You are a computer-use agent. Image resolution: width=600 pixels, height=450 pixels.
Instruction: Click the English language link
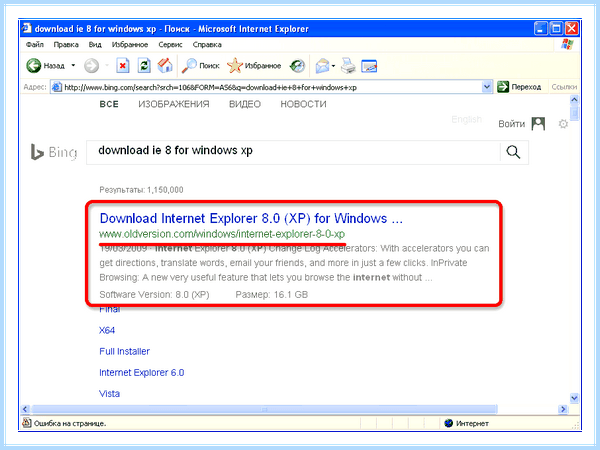click(x=466, y=119)
